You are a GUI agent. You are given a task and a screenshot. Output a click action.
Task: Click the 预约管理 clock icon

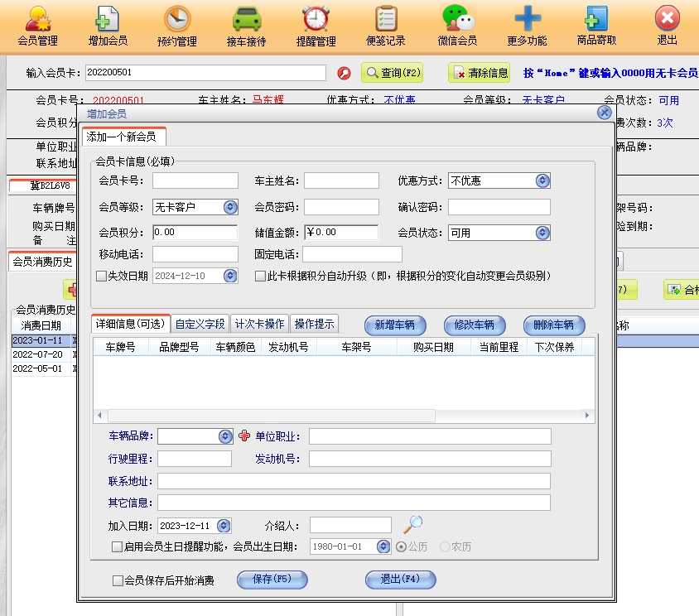pyautogui.click(x=176, y=20)
